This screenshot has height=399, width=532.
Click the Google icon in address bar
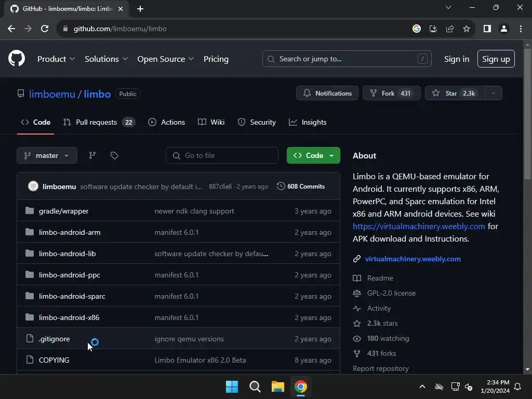point(417,29)
